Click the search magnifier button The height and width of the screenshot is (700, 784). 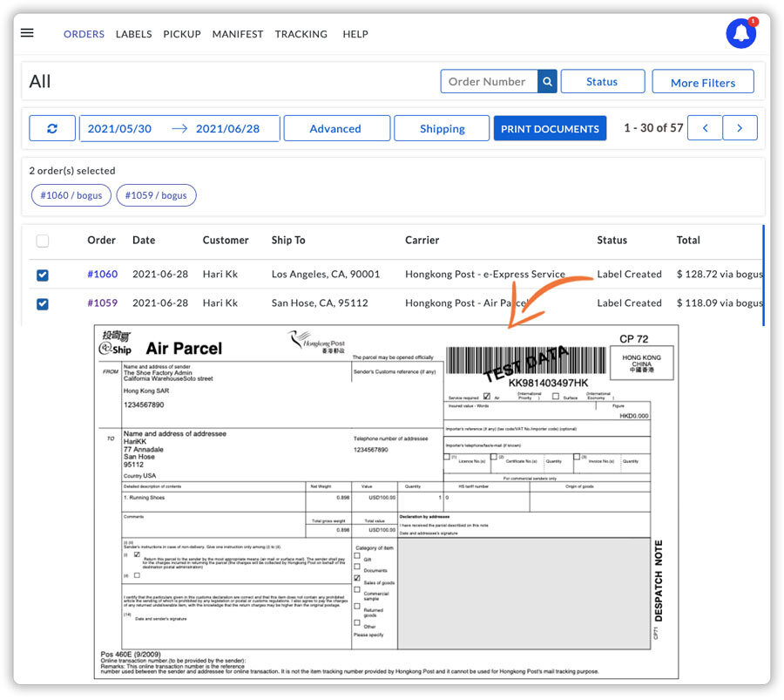coord(547,82)
